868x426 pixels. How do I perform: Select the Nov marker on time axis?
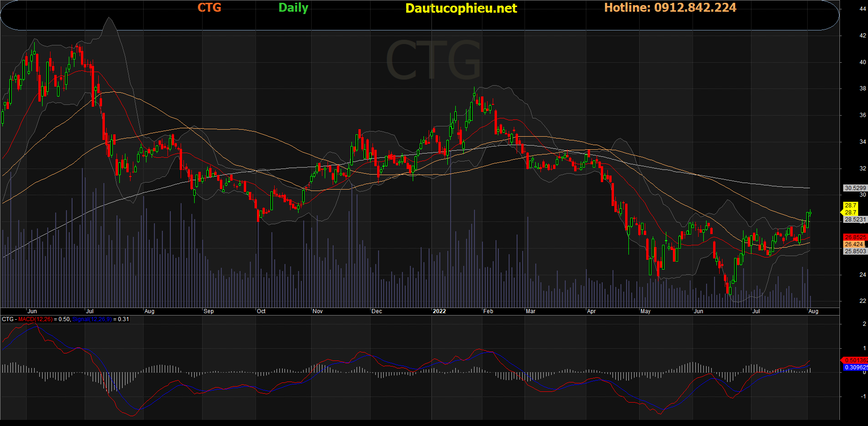coord(317,311)
